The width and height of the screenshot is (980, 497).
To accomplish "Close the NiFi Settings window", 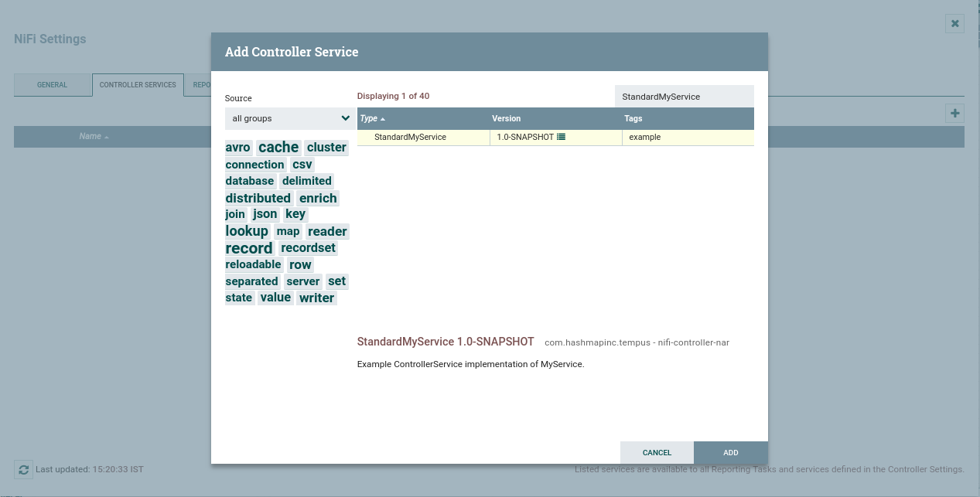I will pyautogui.click(x=955, y=24).
